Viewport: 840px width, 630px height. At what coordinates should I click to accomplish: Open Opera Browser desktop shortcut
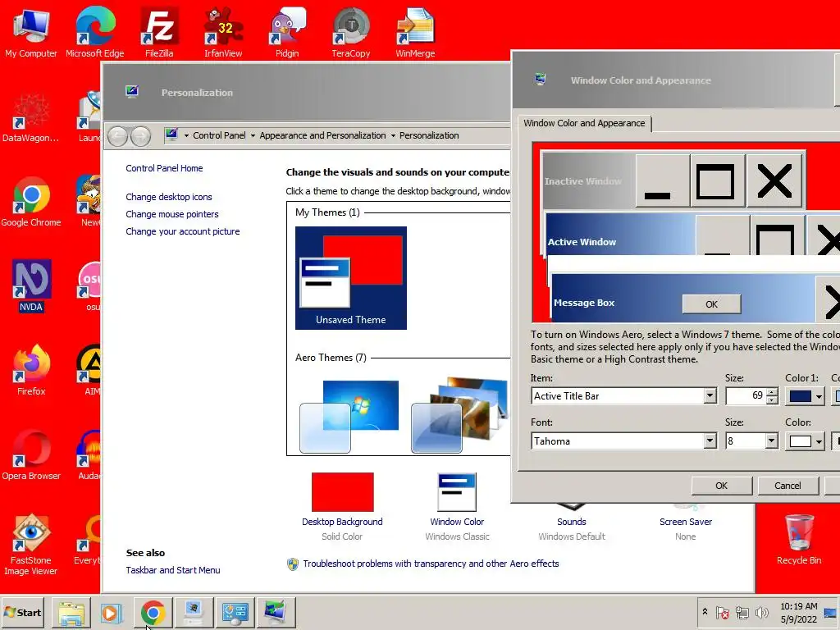pos(30,454)
